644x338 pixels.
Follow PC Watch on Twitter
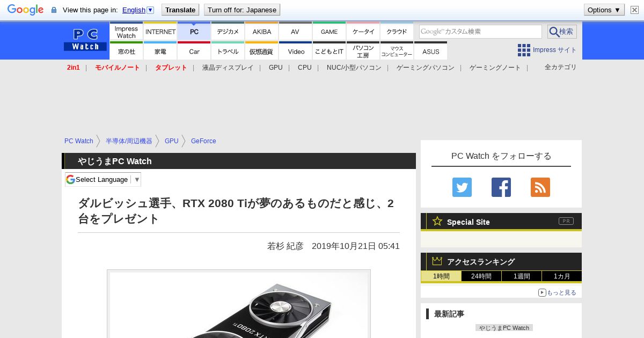point(462,187)
